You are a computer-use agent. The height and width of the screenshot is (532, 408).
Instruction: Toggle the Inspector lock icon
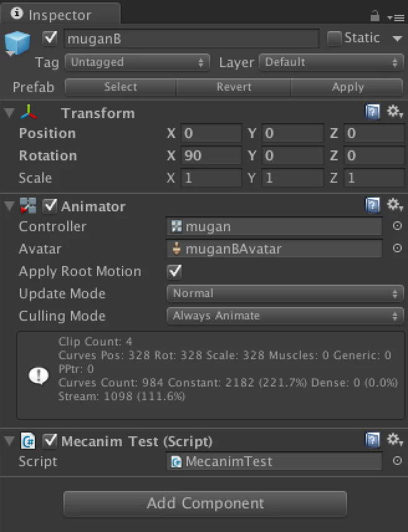(375, 16)
